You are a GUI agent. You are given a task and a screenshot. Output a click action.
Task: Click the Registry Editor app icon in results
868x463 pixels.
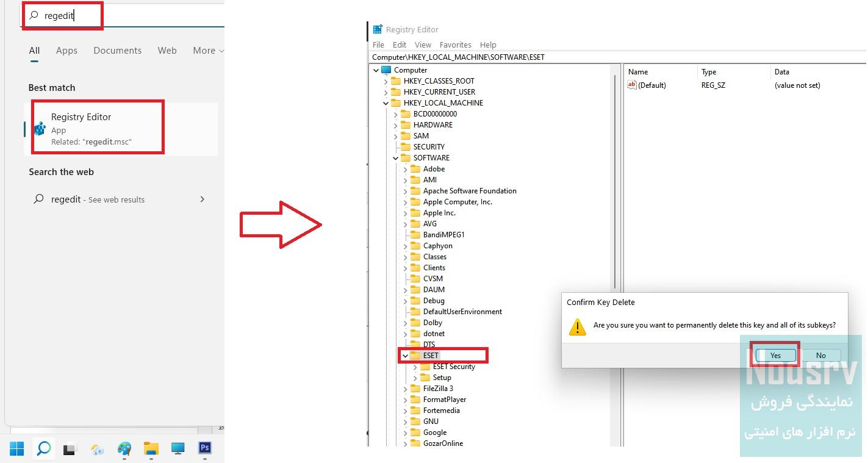[x=40, y=129]
